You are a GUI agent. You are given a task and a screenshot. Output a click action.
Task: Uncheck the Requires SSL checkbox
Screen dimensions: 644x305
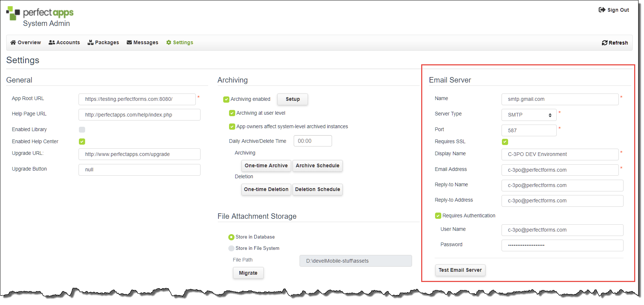(x=505, y=142)
